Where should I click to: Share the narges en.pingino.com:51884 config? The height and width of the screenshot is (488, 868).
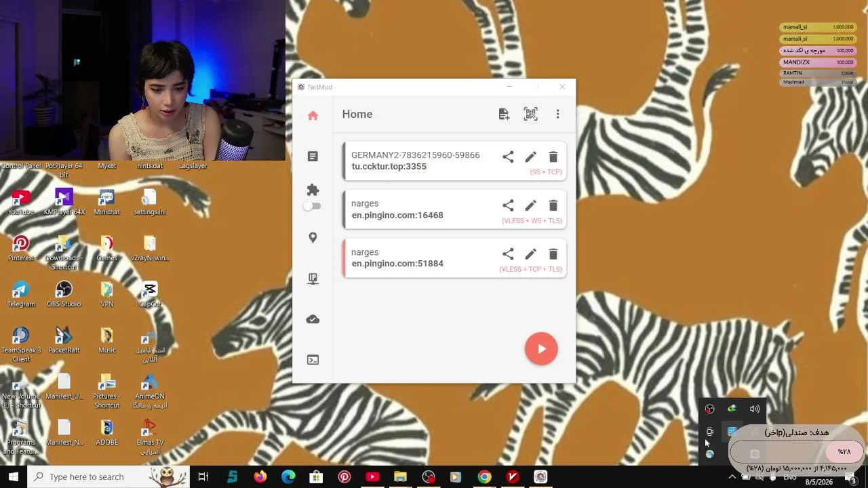pos(508,254)
